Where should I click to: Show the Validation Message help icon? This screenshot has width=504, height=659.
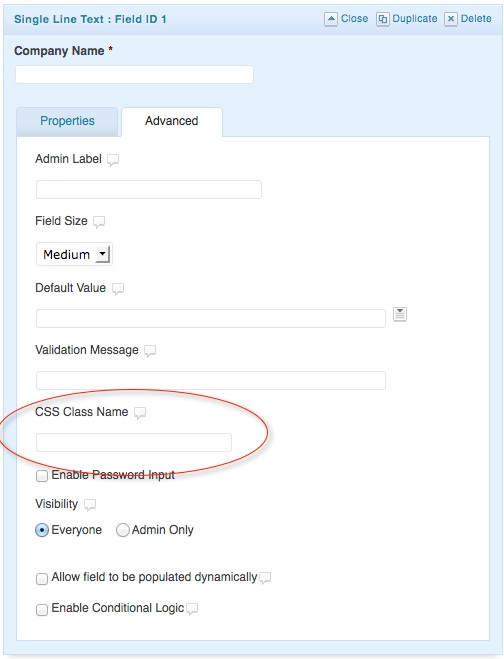point(150,351)
